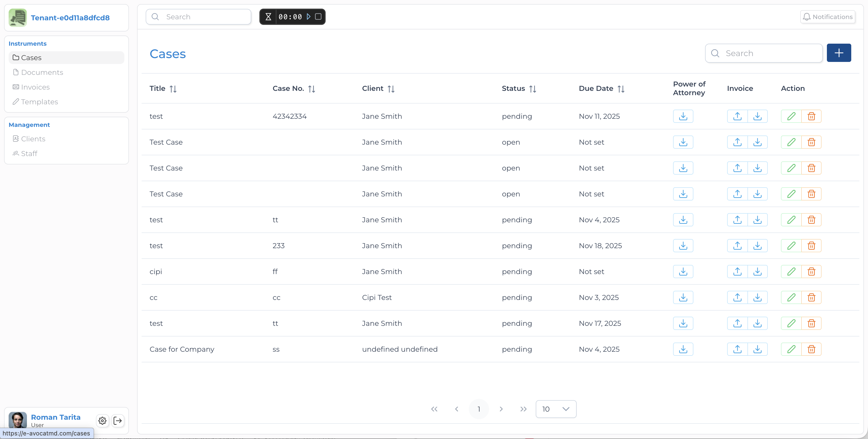Image resolution: width=868 pixels, height=439 pixels.
Task: Open Documents in sidebar
Action: coord(42,72)
